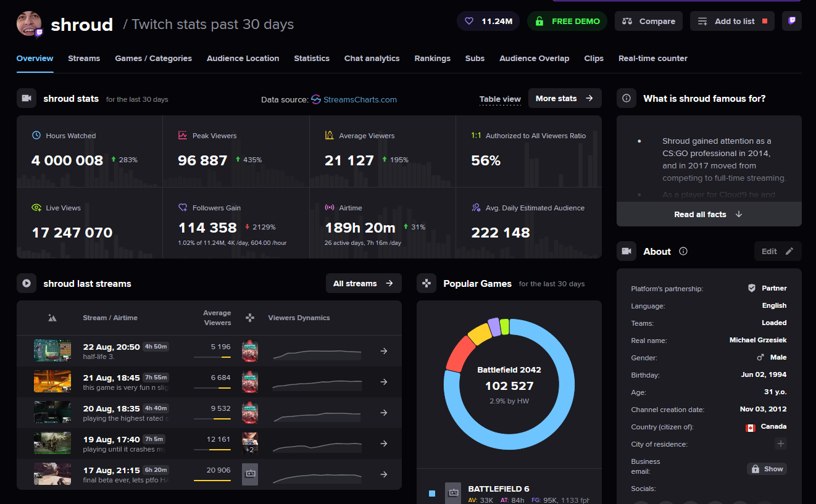Switch to the Chat analytics tab

(x=372, y=58)
